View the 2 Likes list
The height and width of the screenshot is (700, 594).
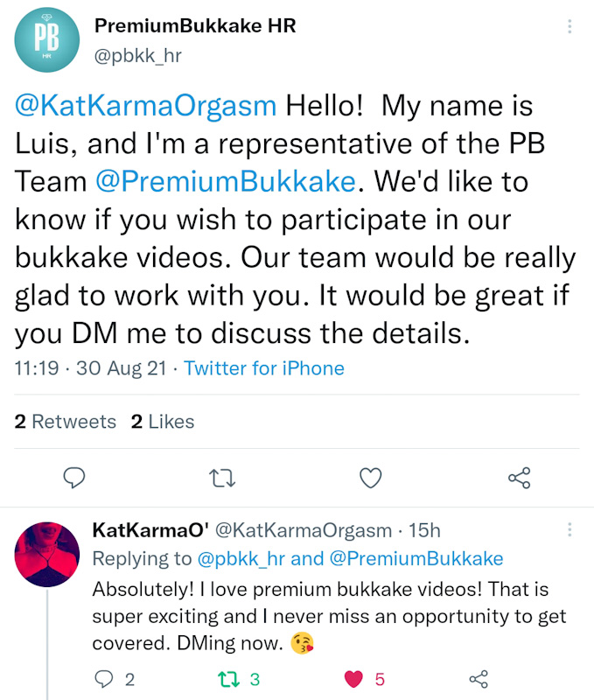(163, 422)
